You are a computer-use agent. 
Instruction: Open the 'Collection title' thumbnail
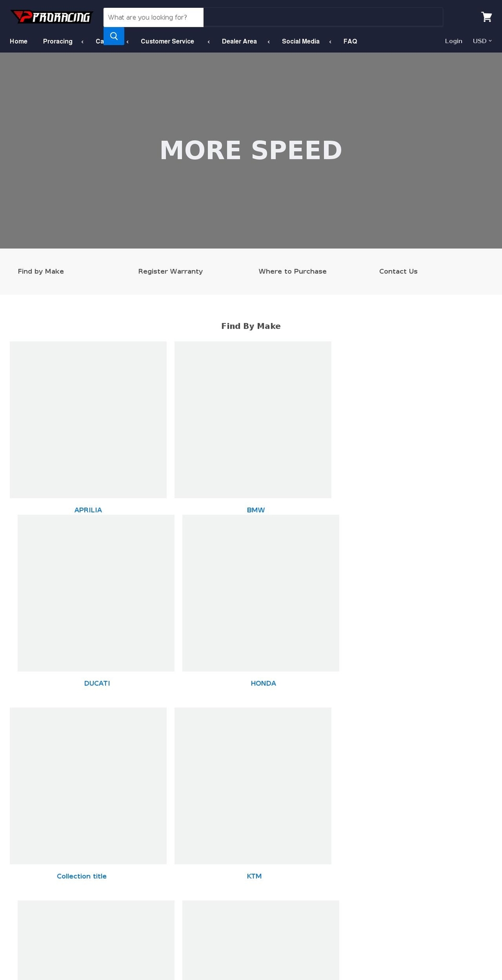point(88,786)
